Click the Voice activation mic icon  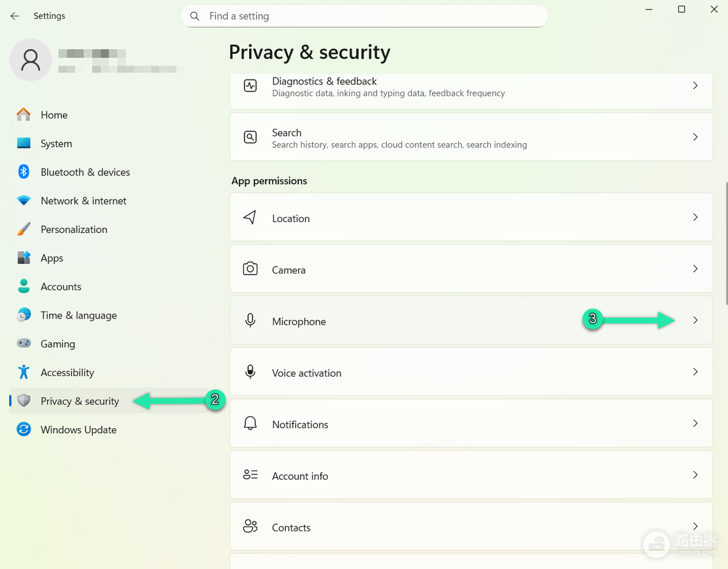coord(250,372)
